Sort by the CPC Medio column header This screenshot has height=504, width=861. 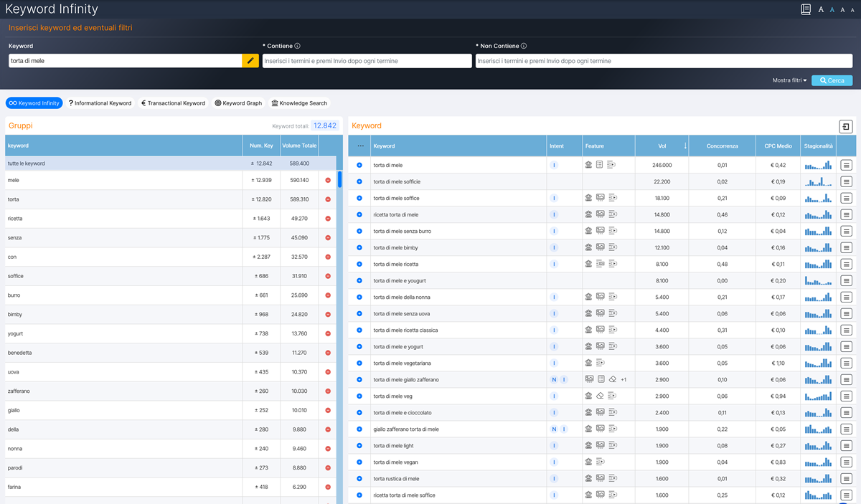778,146
